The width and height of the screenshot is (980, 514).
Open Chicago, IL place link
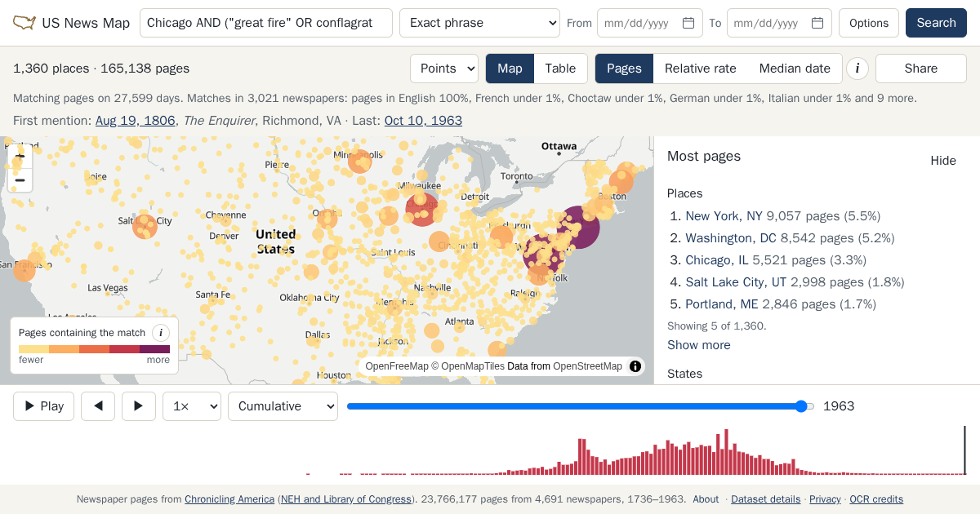pos(717,260)
